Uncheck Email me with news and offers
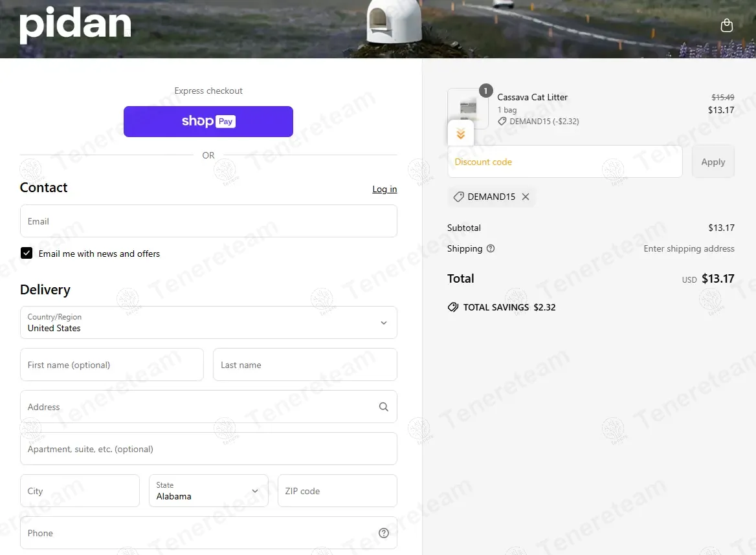Viewport: 756px width, 555px height. [x=27, y=254]
